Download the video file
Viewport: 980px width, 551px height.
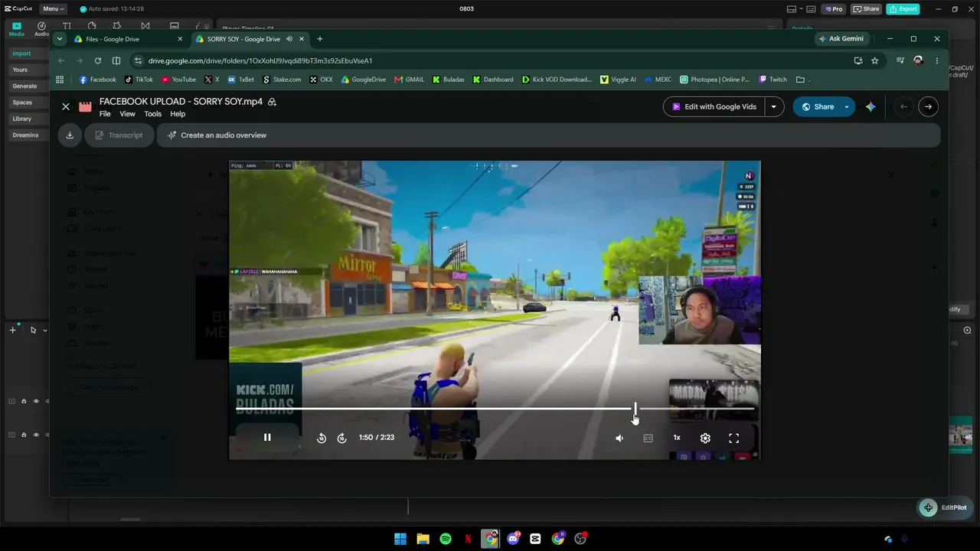click(x=70, y=135)
